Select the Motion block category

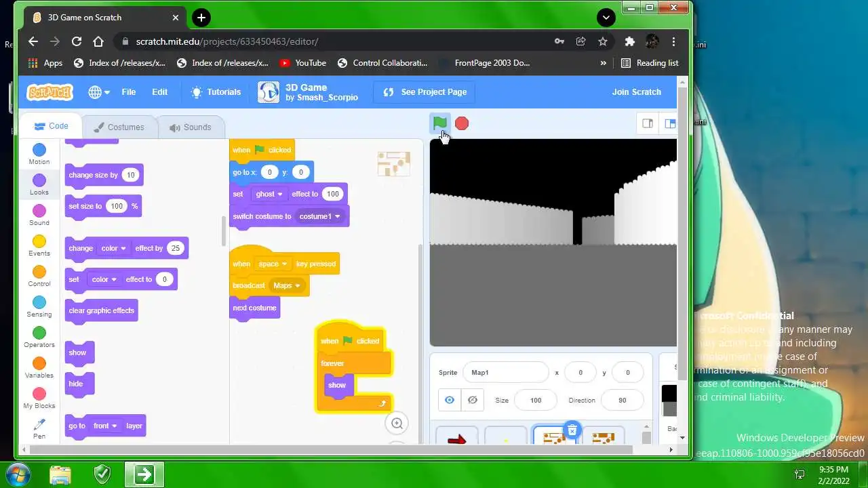pos(39,155)
